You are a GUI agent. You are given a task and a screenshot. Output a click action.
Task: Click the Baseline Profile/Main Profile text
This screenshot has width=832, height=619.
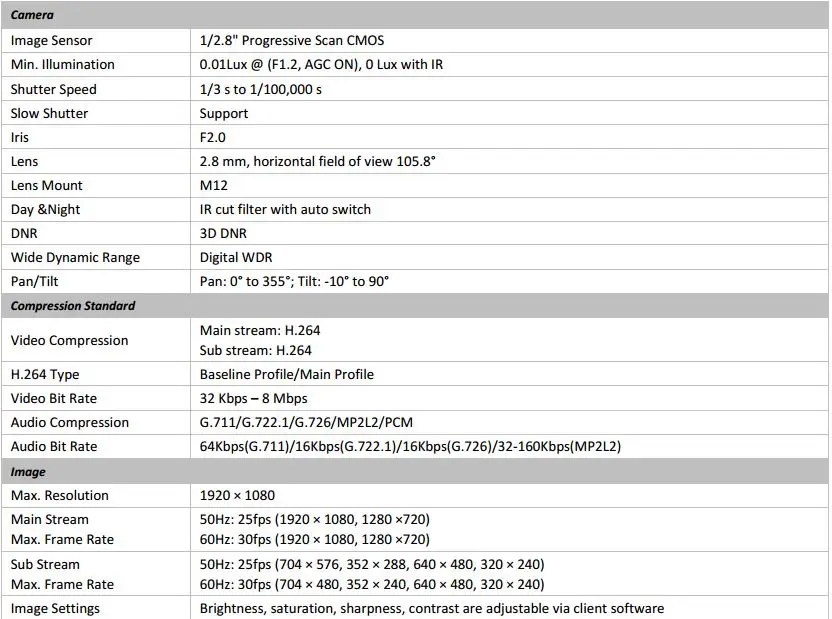[x=287, y=374]
